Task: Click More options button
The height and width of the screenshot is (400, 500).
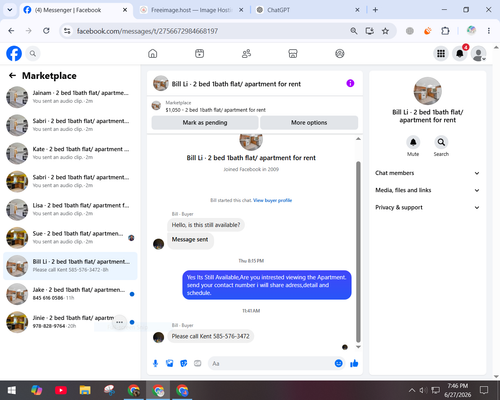Action: (309, 123)
